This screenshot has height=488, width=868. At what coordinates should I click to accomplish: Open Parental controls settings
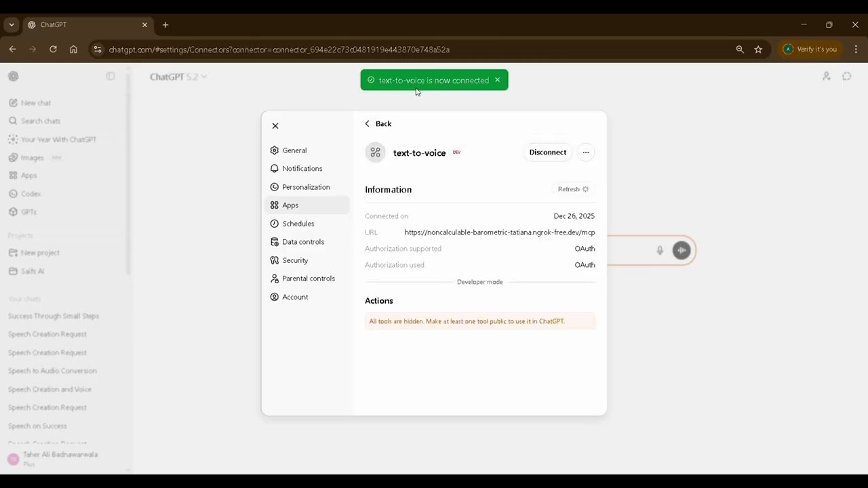click(x=307, y=279)
